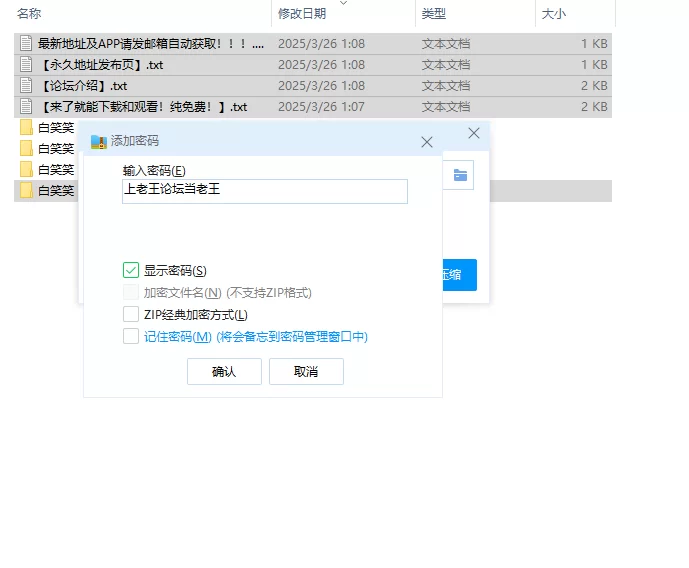
Task: Sort by 大小 column header
Action: (554, 14)
